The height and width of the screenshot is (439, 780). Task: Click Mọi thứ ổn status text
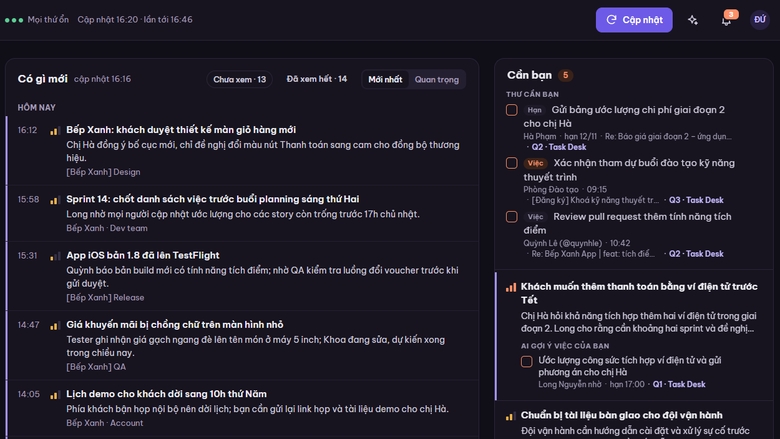(x=48, y=20)
